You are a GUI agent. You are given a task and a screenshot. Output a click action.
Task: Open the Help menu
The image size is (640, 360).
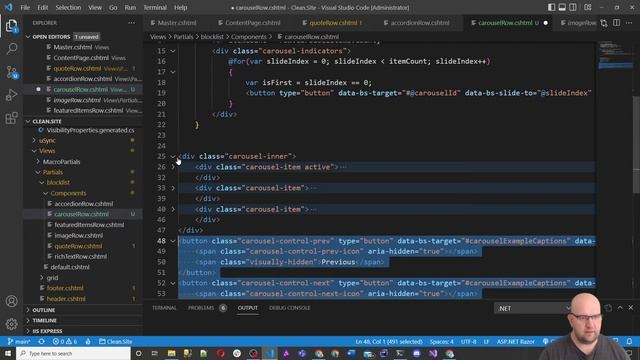click(x=180, y=7)
